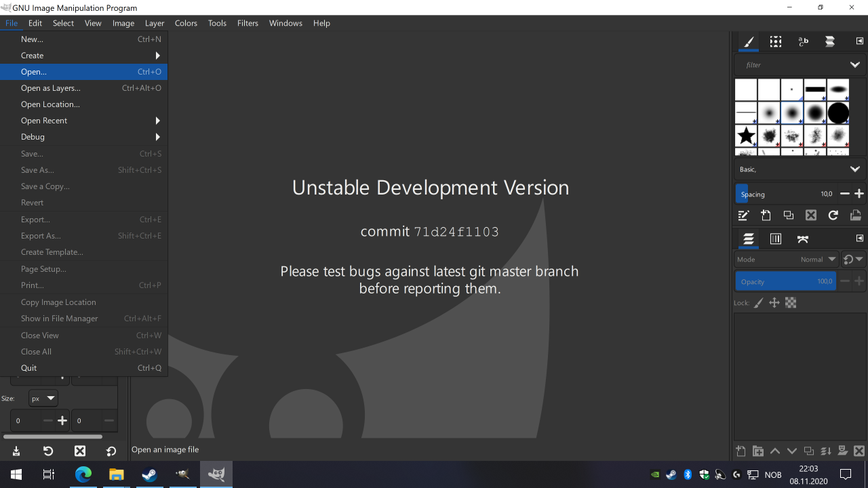Viewport: 868px width, 488px height.
Task: Expand the 'Create' submenu
Action: [x=84, y=56]
